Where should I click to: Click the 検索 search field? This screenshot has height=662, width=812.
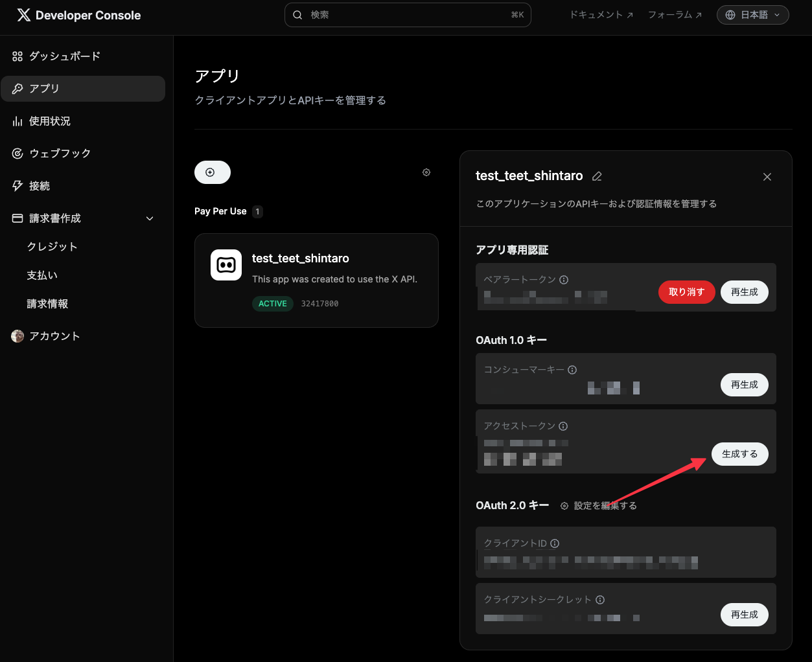[407, 15]
